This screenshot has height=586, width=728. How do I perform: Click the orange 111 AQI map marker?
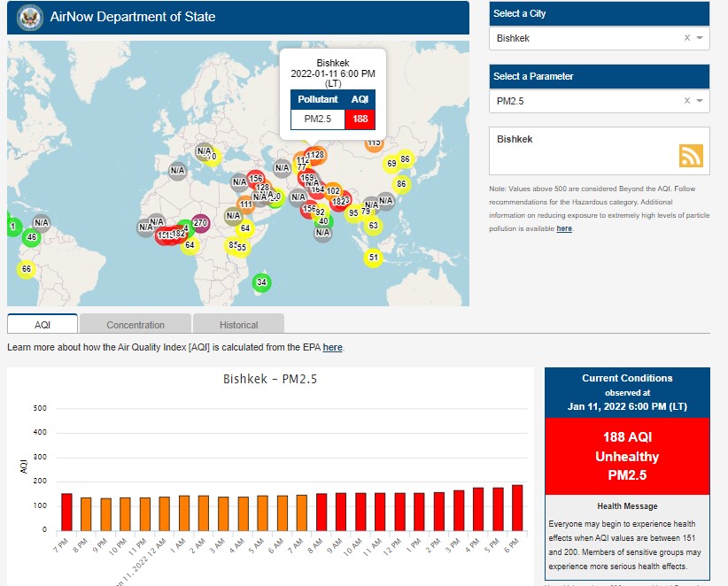[x=246, y=204]
